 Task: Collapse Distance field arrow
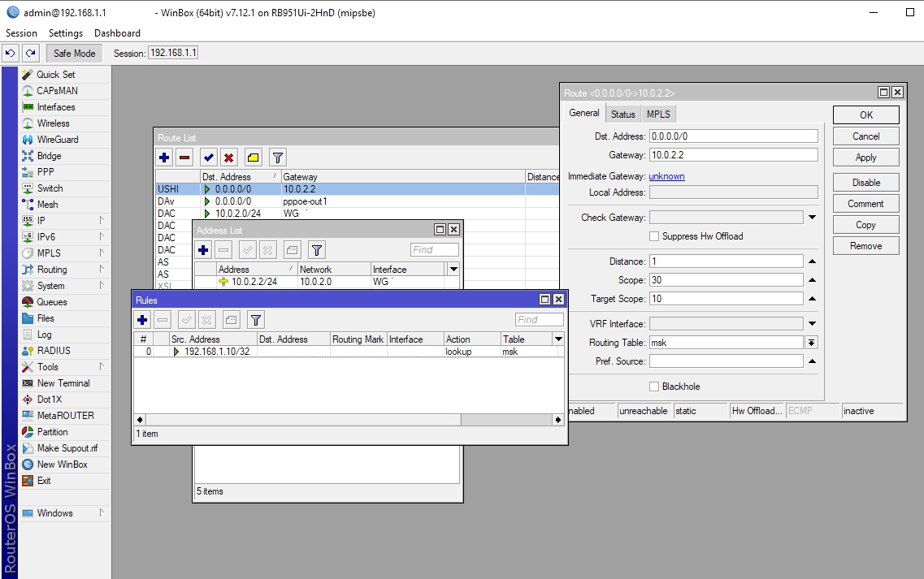tap(812, 261)
